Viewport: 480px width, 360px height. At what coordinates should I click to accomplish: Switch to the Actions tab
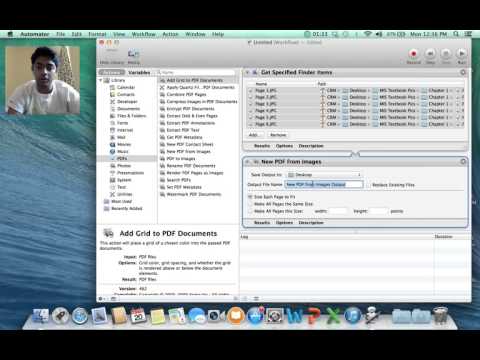coord(112,72)
